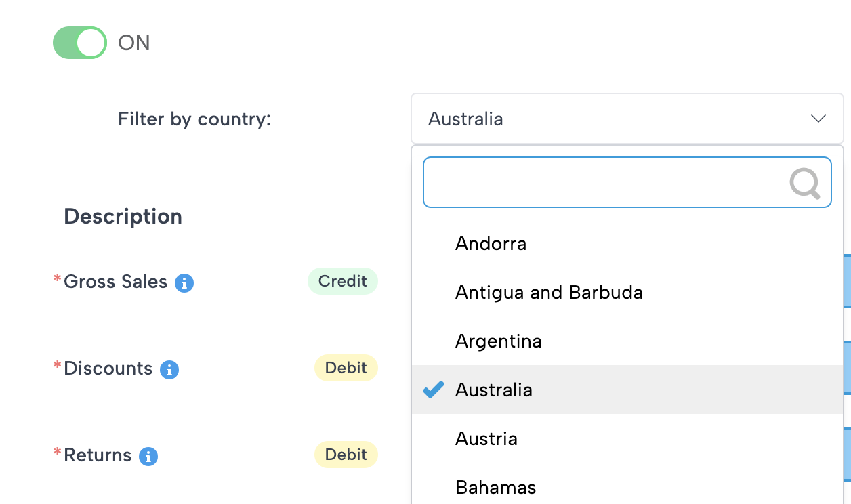The height and width of the screenshot is (504, 851).
Task: Click the Gross Sales info icon
Action: [184, 283]
